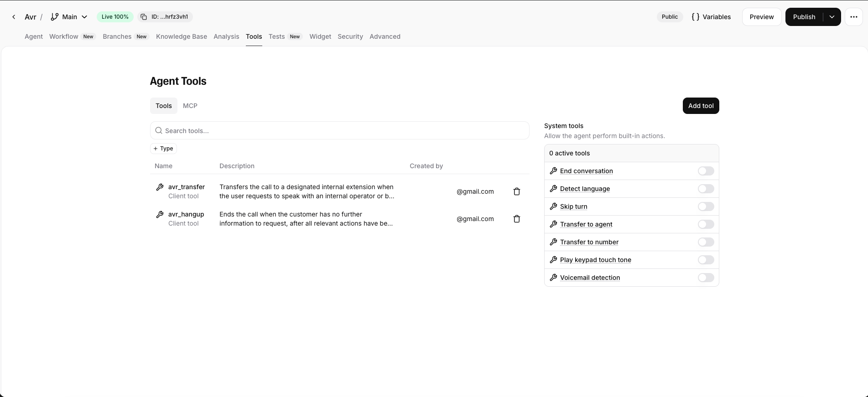The image size is (868, 397).
Task: Enable the End conversation toggle
Action: [706, 171]
